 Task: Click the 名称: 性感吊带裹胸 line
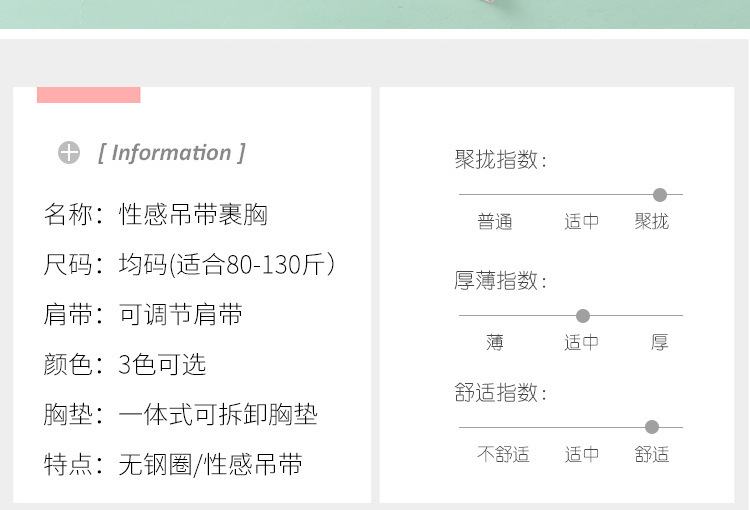[x=156, y=214]
